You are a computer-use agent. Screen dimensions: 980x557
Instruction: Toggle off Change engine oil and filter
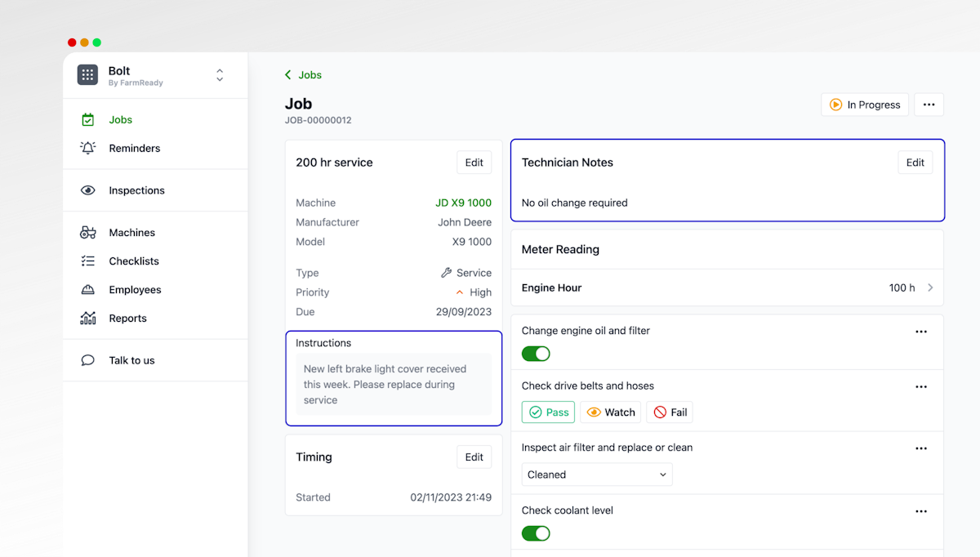[536, 354]
